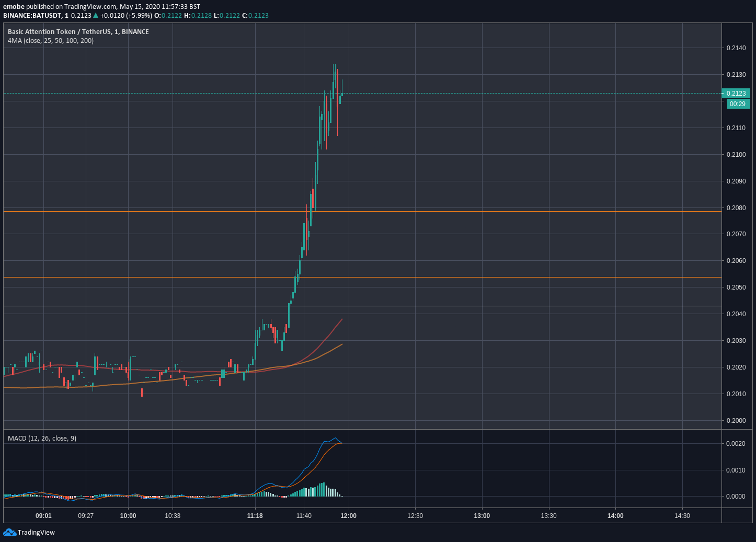Click the 13:00 time axis label
The image size is (756, 542).
pos(482,516)
